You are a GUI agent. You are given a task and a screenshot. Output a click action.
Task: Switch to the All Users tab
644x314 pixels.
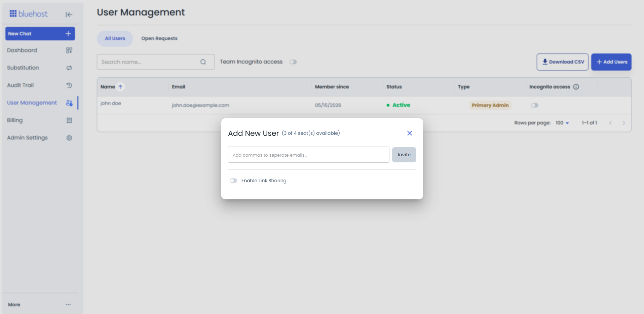pyautogui.click(x=115, y=39)
